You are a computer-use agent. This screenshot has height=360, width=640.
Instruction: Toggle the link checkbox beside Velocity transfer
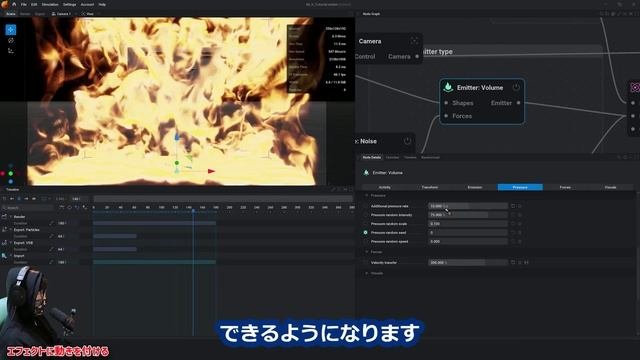coord(513,262)
